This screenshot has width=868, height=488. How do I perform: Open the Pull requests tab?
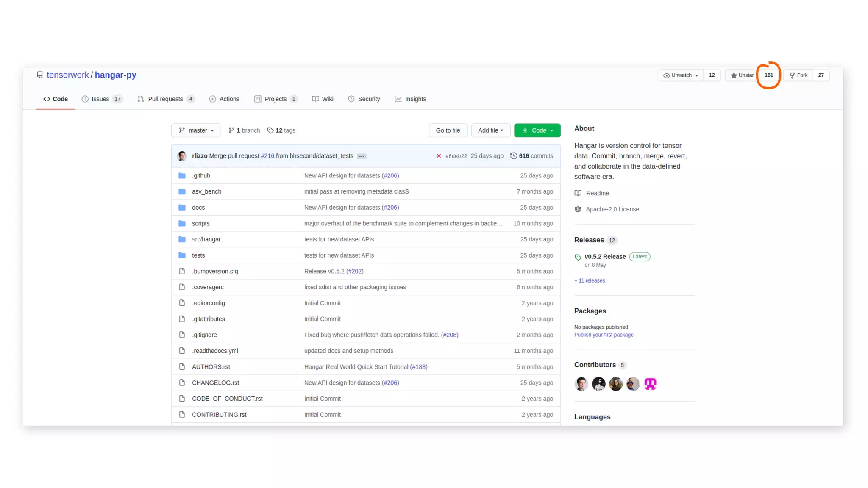point(165,99)
